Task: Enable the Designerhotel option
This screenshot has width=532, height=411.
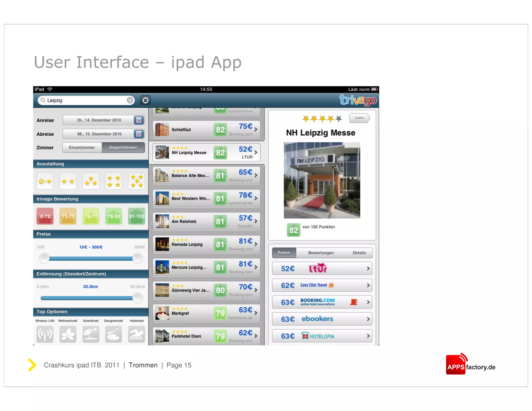Action: (x=114, y=334)
